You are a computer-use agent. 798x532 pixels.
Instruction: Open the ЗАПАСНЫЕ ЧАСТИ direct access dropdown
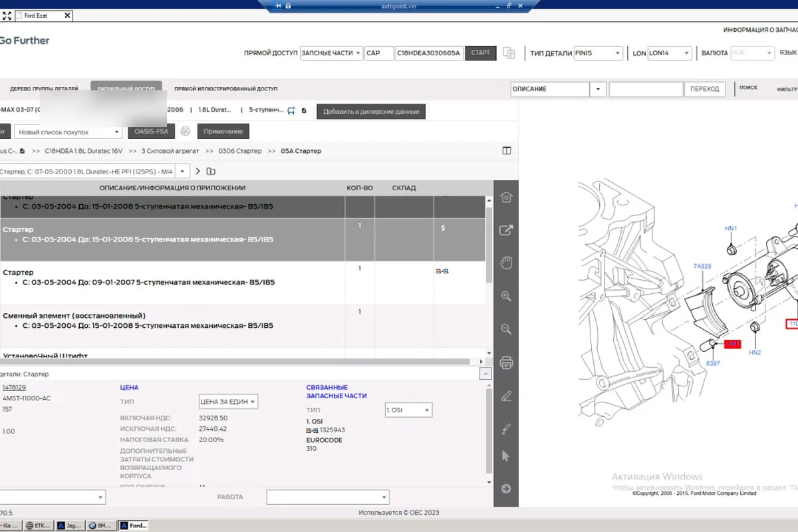click(x=331, y=53)
